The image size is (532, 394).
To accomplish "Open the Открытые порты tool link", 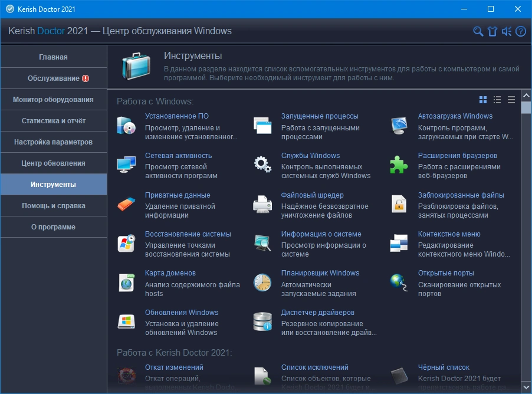I will pyautogui.click(x=446, y=273).
